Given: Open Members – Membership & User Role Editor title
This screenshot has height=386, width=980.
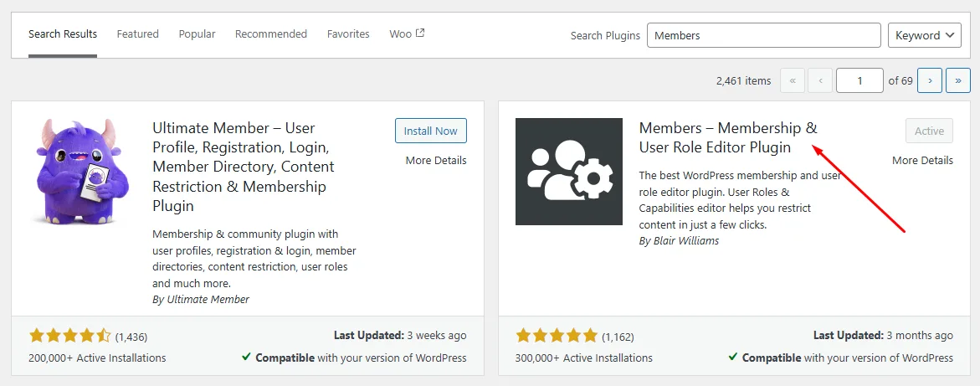Looking at the screenshot, I should click(x=728, y=137).
